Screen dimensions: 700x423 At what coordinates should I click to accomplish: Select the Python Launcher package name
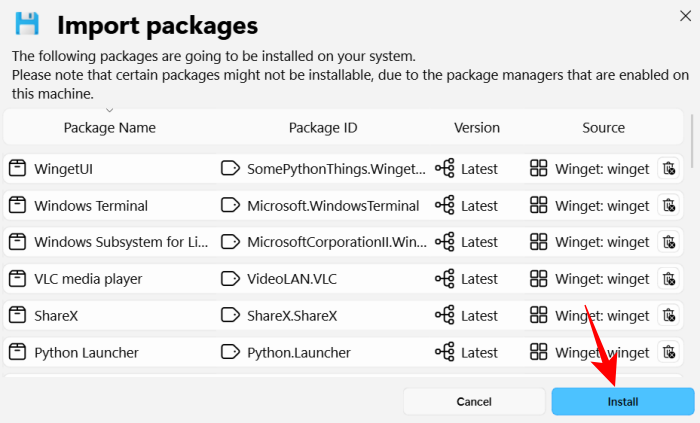point(86,352)
